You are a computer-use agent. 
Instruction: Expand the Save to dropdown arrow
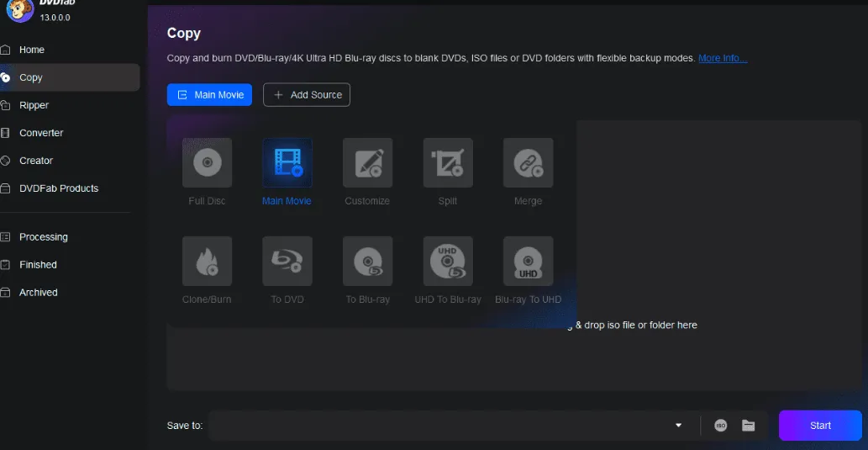[679, 425]
